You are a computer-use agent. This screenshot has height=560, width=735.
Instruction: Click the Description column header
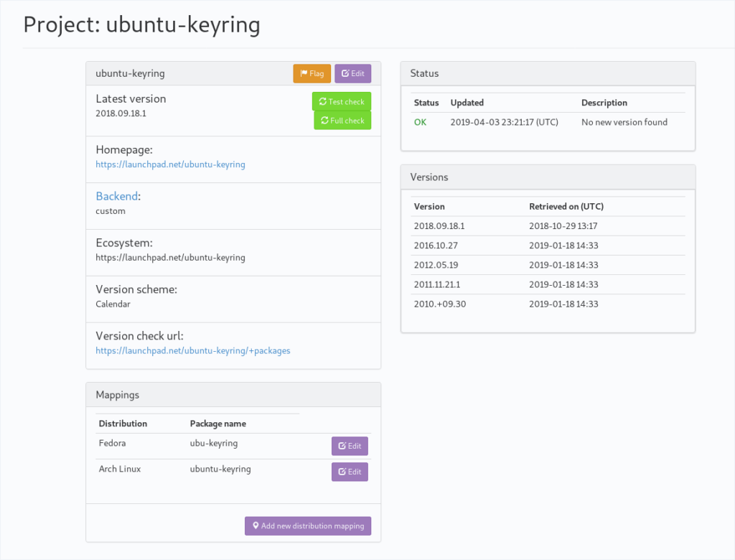click(x=604, y=103)
